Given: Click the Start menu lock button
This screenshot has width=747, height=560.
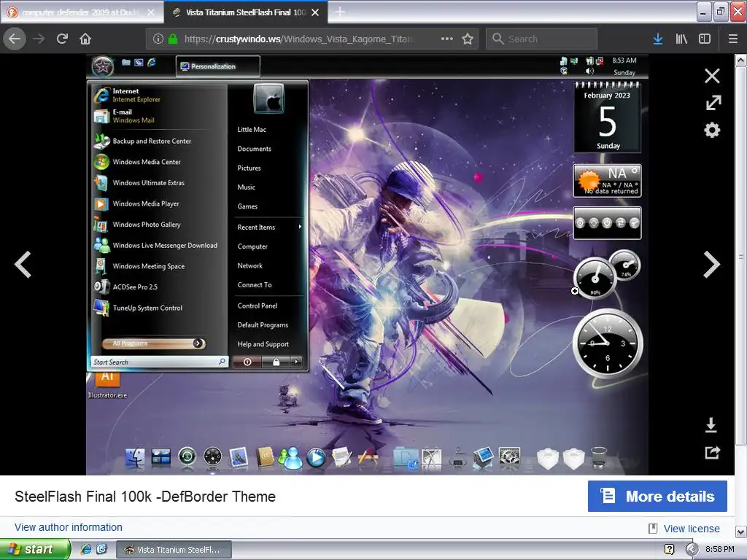Looking at the screenshot, I should click(275, 362).
